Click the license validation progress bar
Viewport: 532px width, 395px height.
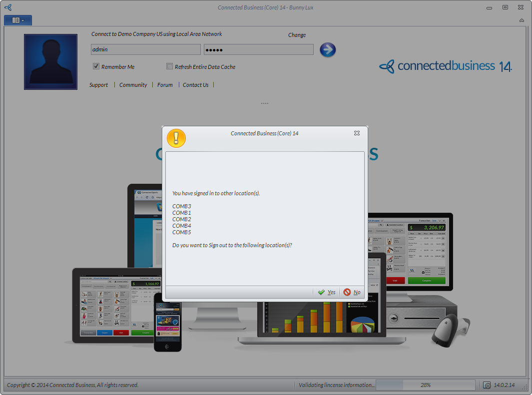point(426,385)
